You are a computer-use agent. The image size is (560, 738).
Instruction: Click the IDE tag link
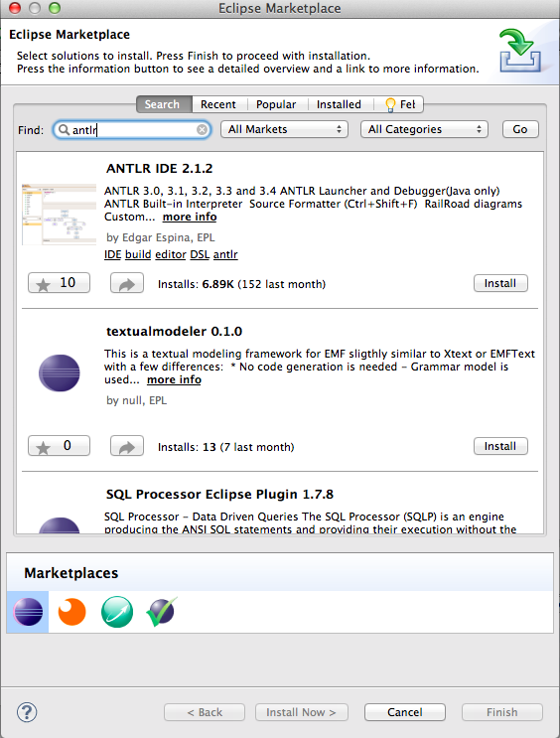pos(112,254)
